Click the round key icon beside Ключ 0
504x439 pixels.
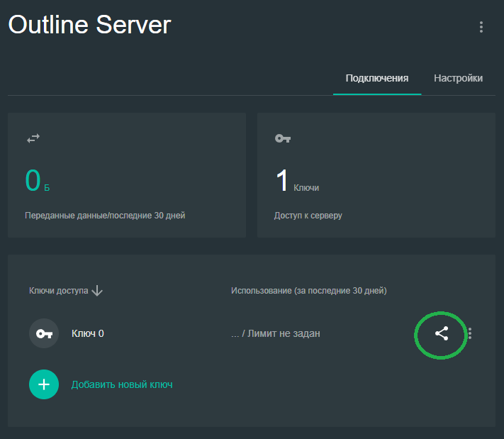pyautogui.click(x=44, y=333)
